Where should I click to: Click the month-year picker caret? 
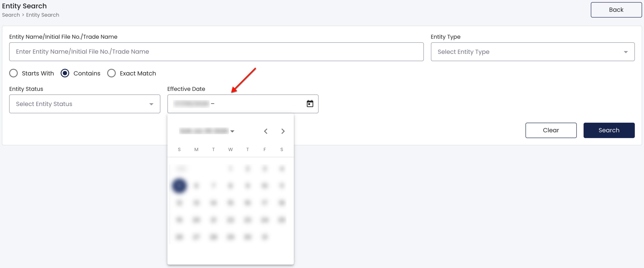(232, 131)
